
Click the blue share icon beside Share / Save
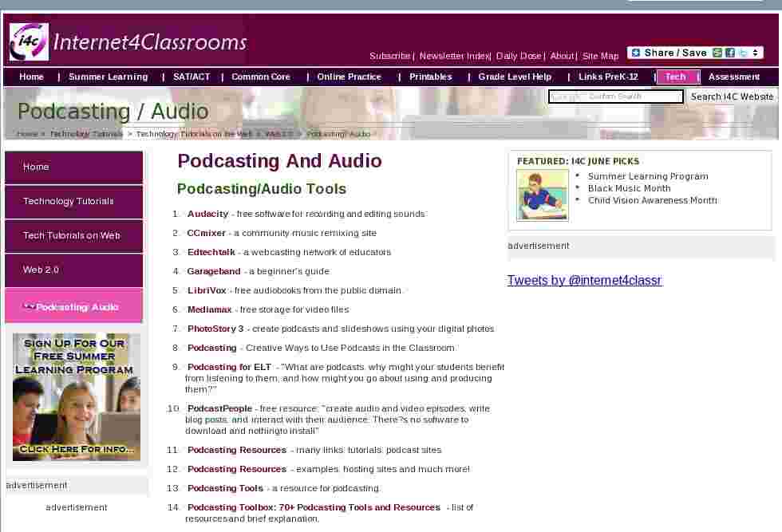point(636,53)
